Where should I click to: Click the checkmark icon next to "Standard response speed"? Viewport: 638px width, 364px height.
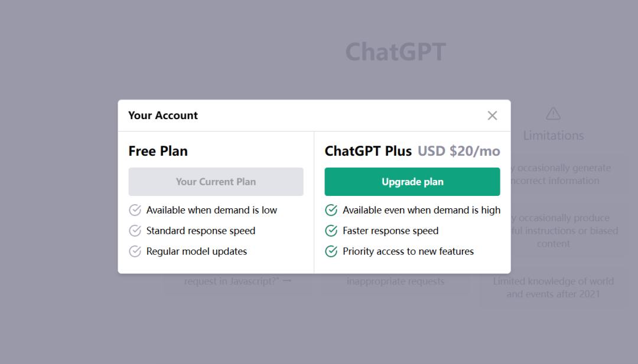pyautogui.click(x=135, y=231)
